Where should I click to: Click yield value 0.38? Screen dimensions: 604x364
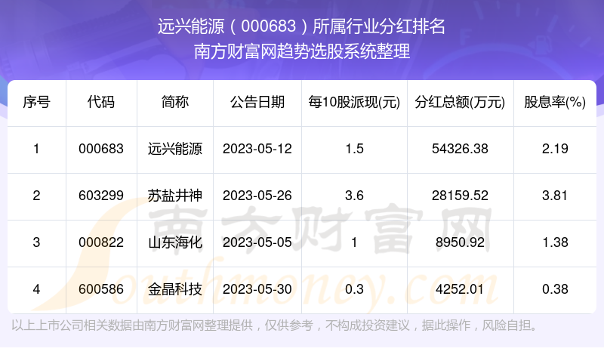[x=555, y=289]
